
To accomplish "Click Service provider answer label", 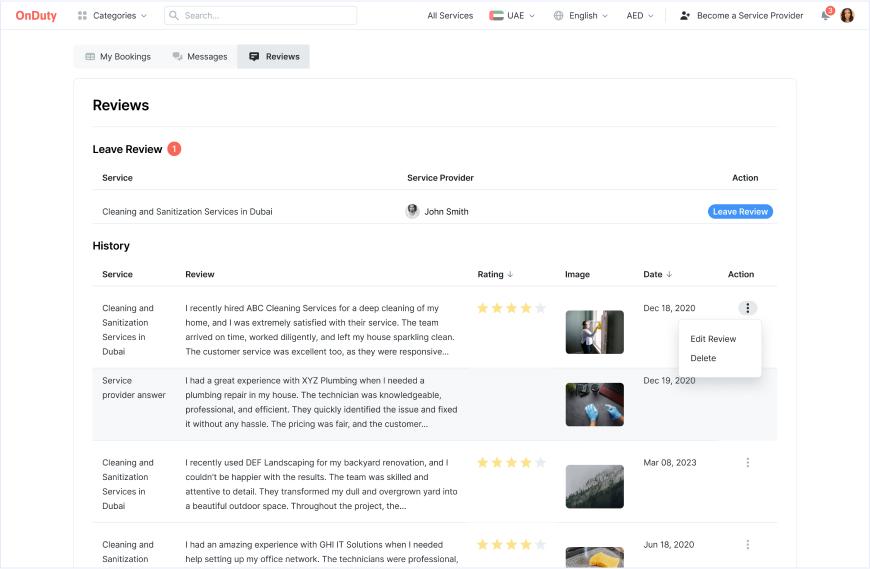I will click(x=134, y=388).
